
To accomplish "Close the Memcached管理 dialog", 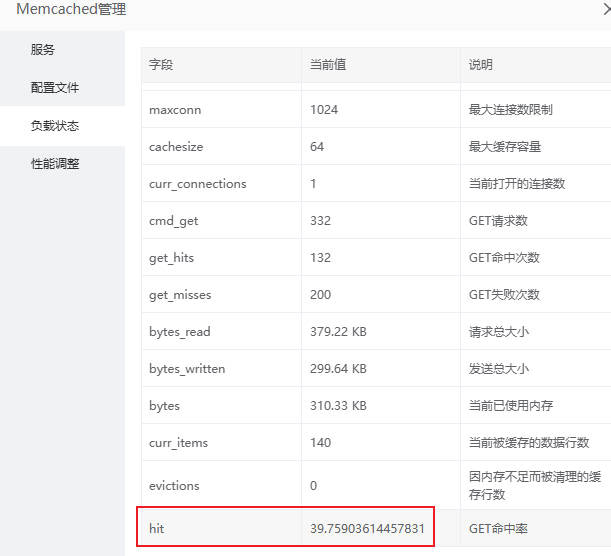I will pos(607,9).
